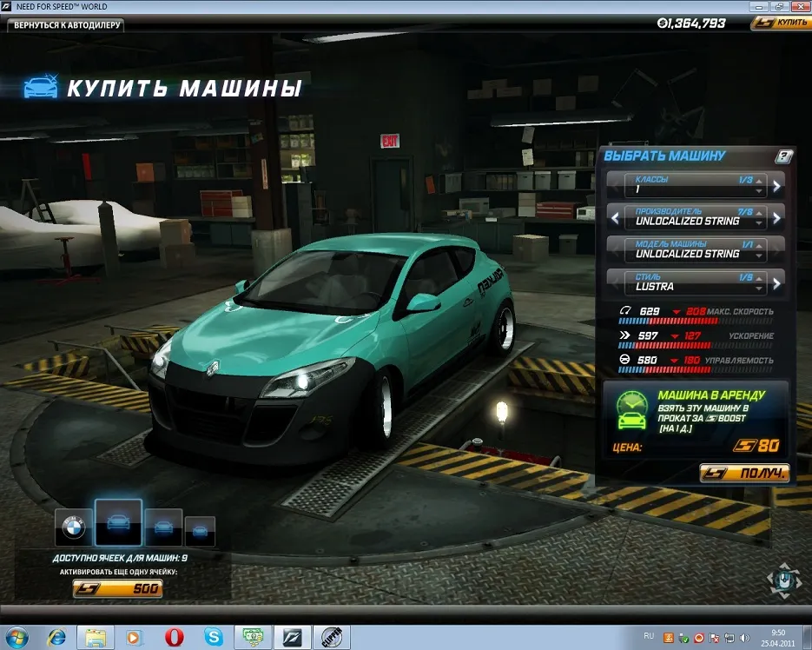Open Windows Start menu
The image size is (812, 650).
17,637
